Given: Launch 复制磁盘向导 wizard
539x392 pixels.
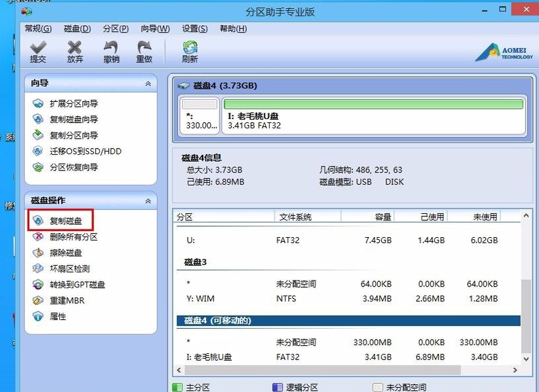Looking at the screenshot, I should [x=65, y=119].
